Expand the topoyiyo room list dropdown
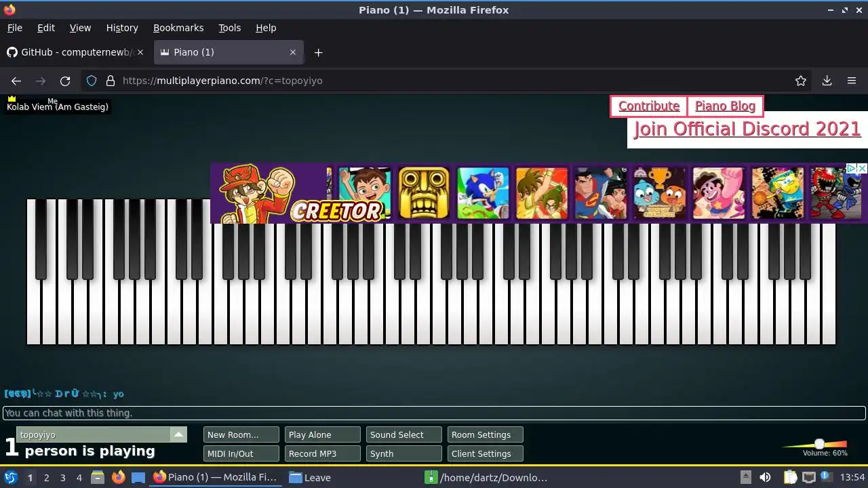This screenshot has width=868, height=488. (x=178, y=434)
